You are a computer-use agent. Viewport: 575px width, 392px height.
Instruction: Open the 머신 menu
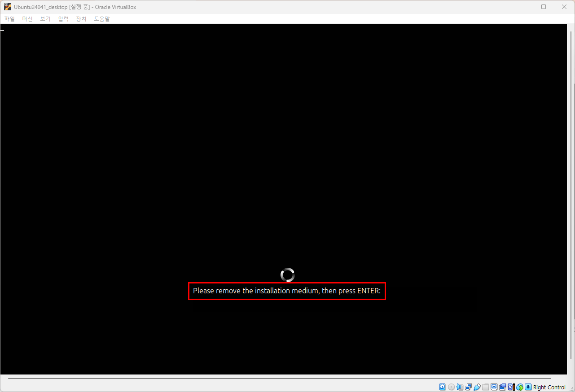[27, 19]
